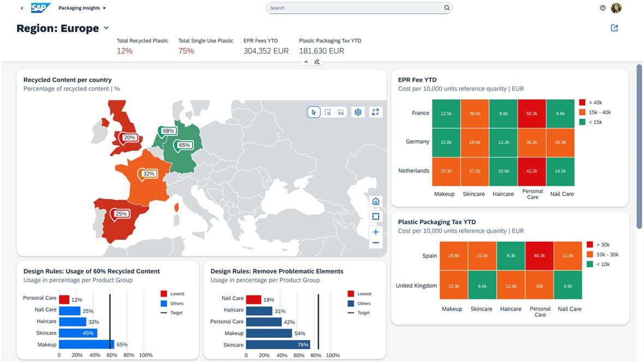644x362 pixels.
Task: Zoom out on the map
Action: pyautogui.click(x=376, y=243)
